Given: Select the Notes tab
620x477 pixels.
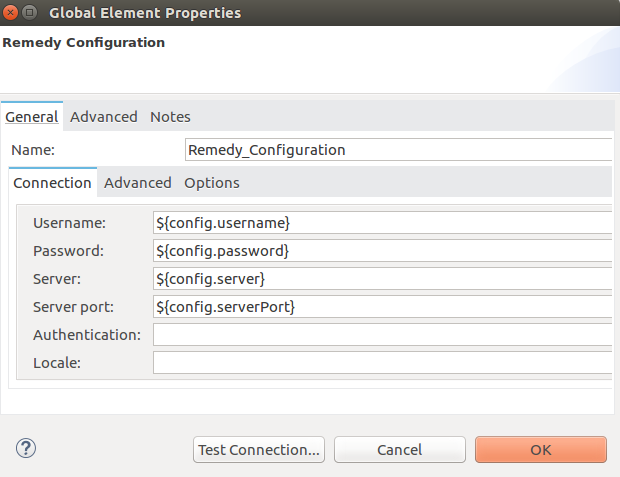Looking at the screenshot, I should 170,117.
